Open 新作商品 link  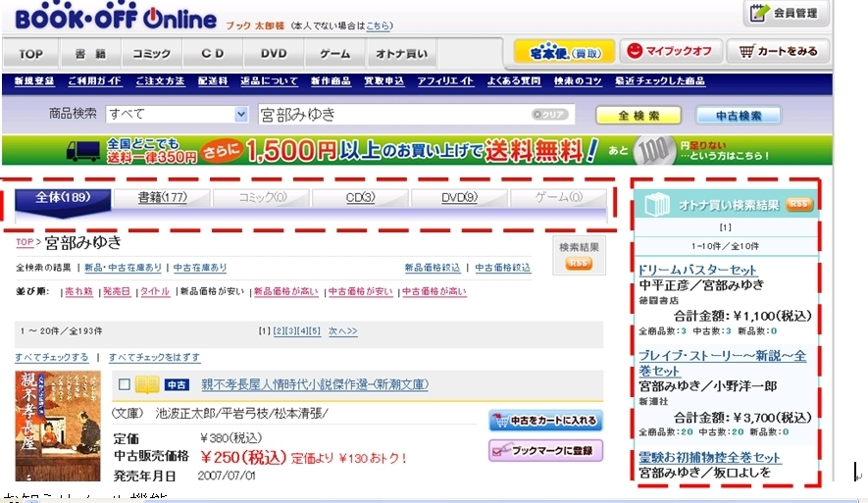331,80
